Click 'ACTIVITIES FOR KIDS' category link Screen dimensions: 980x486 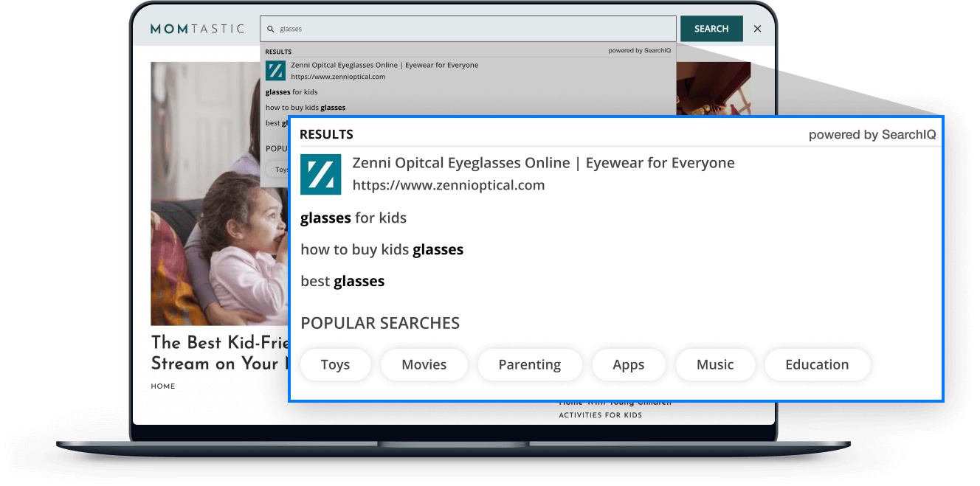coord(600,415)
